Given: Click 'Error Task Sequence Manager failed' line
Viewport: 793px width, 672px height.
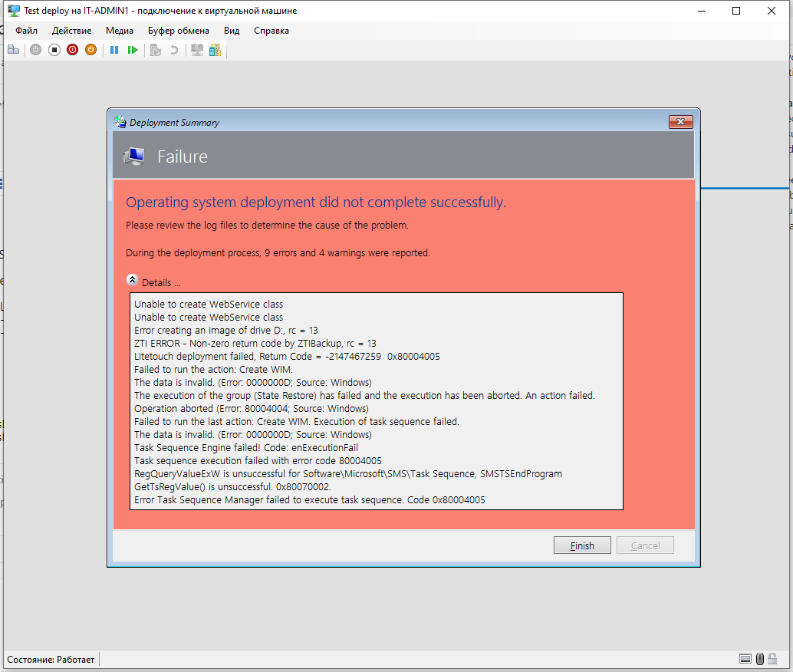Looking at the screenshot, I should click(x=310, y=500).
